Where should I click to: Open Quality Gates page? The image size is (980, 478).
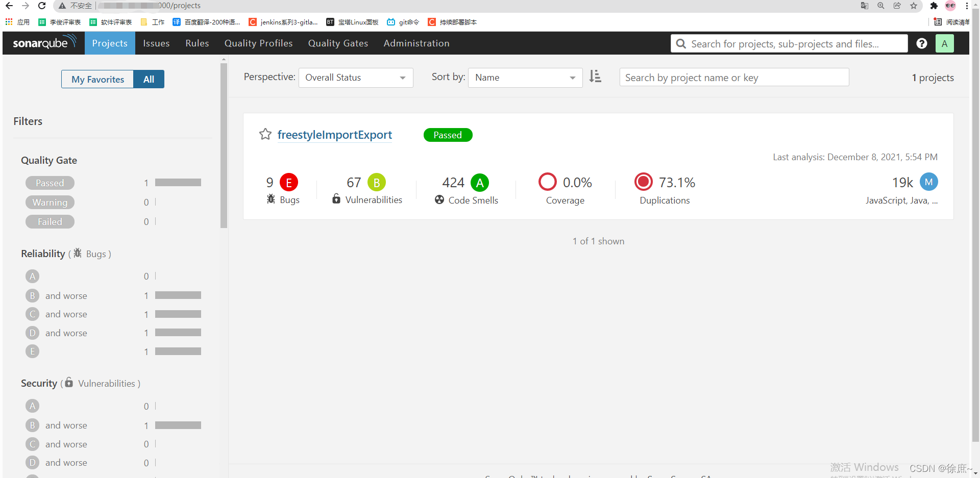(338, 43)
